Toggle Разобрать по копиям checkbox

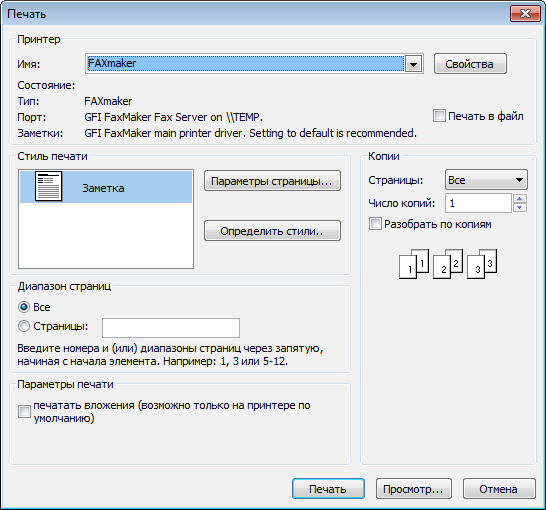[375, 224]
